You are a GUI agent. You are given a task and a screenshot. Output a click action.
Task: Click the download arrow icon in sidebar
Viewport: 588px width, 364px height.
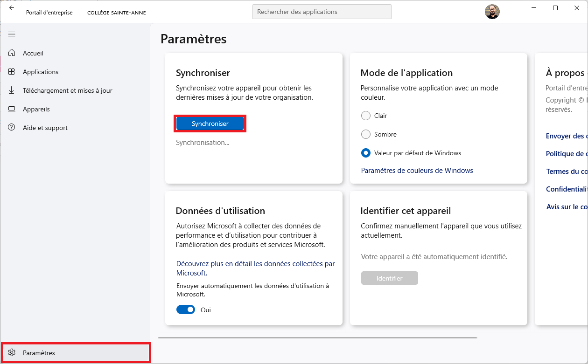(12, 90)
